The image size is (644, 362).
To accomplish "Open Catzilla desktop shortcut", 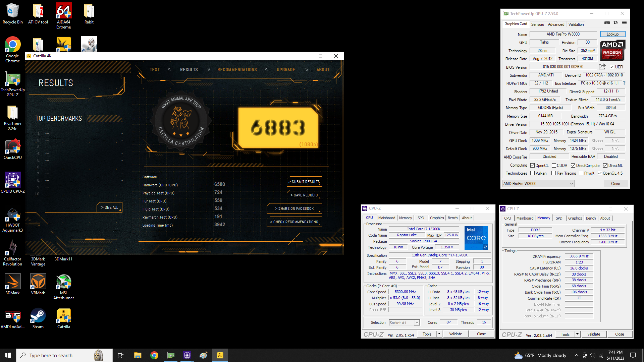I will pyautogui.click(x=63, y=319).
